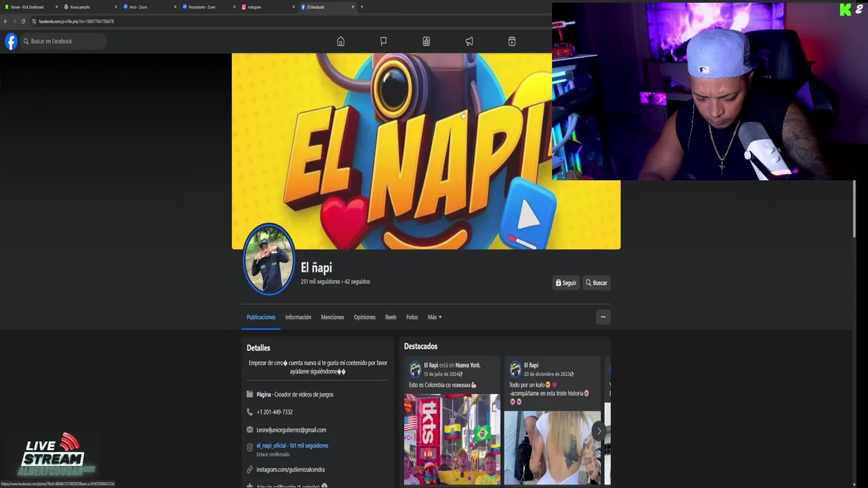Click the 20 de diciembre de 2022 date
The height and width of the screenshot is (488, 868).
coord(548,374)
